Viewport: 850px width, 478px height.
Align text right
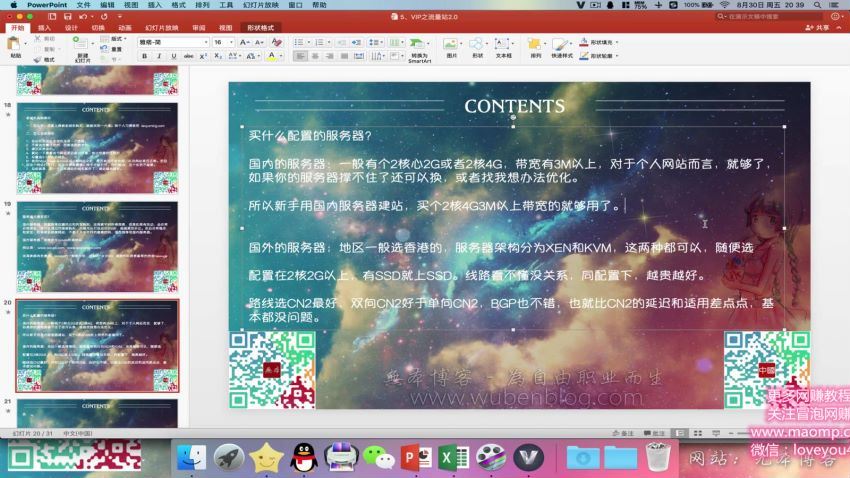[329, 56]
